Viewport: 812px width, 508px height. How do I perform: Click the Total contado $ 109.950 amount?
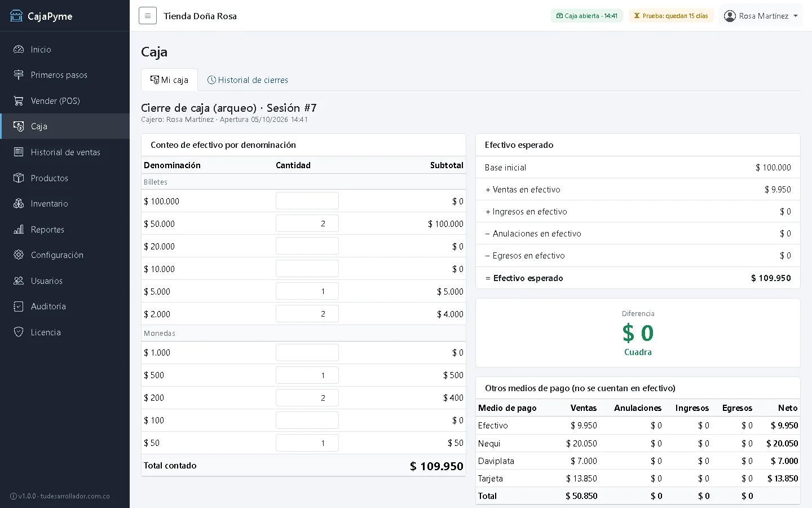pos(436,466)
